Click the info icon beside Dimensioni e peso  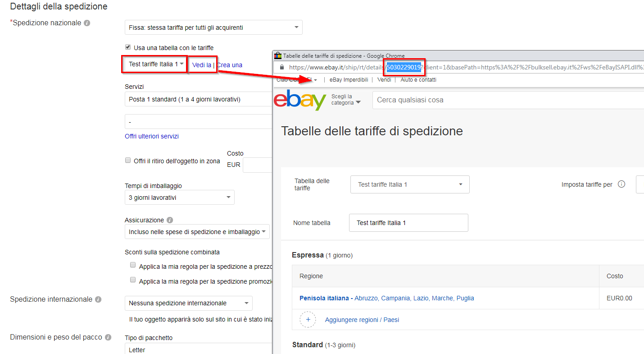pos(108,337)
